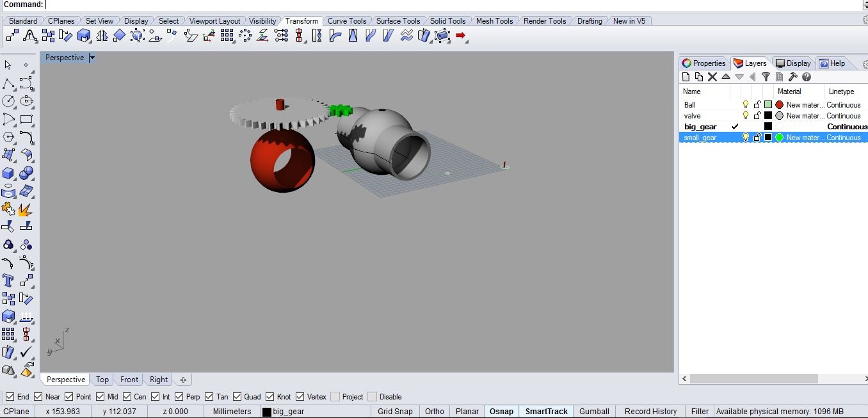Move layer up with triangle icon
Viewport: 868px width, 418px height.
tap(726, 77)
